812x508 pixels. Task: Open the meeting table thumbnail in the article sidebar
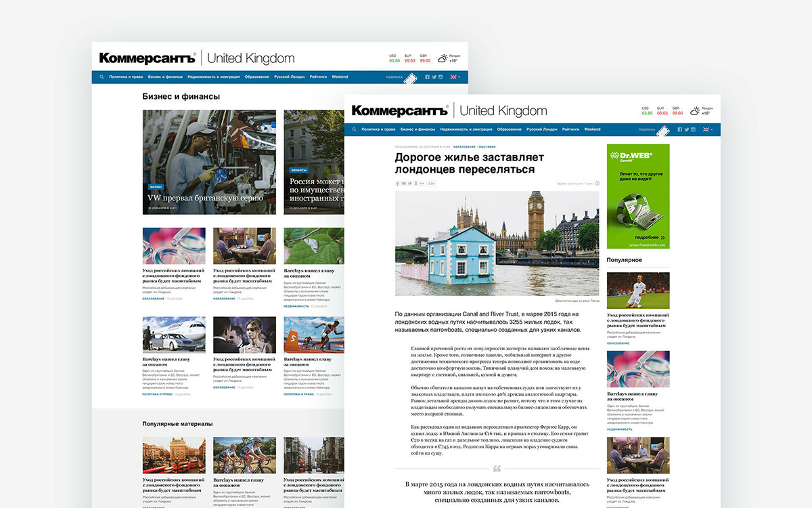point(638,455)
